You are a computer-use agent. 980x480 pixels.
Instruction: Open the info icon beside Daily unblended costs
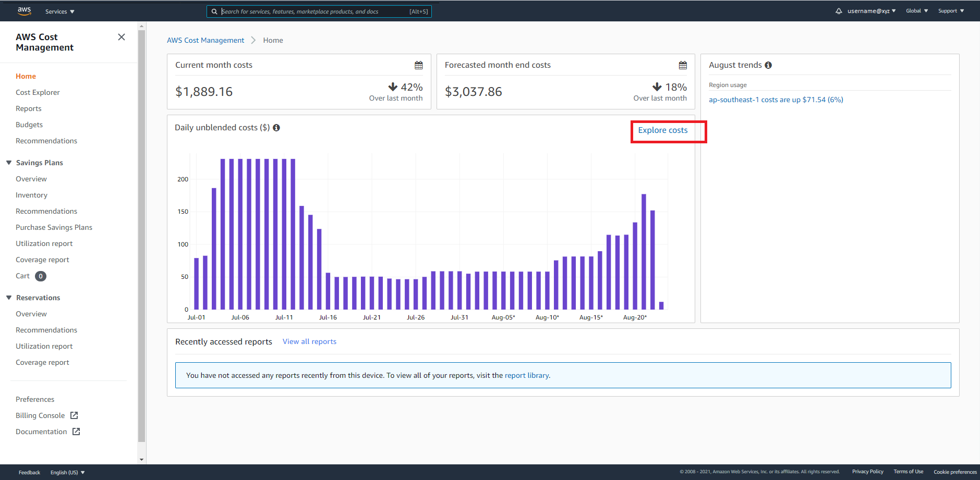[x=276, y=128]
